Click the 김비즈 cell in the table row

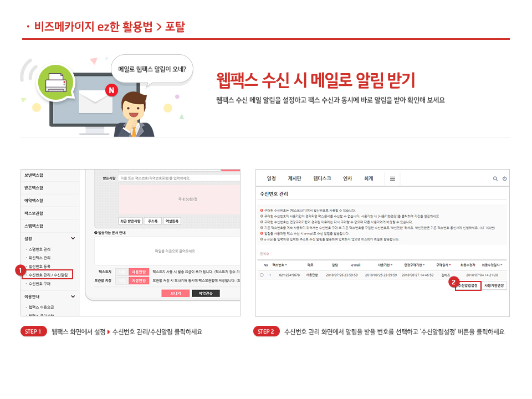446,275
